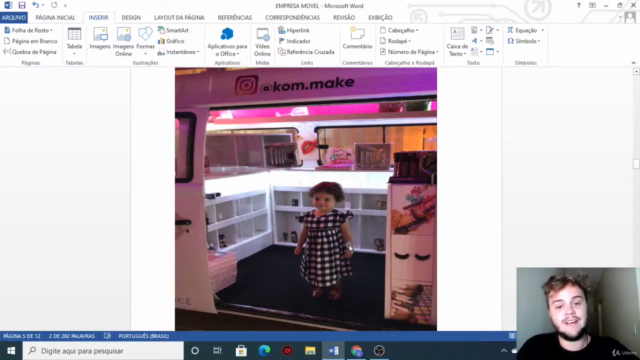Open the REFERÊNCIAS tab
The width and height of the screenshot is (640, 360).
[x=235, y=18]
